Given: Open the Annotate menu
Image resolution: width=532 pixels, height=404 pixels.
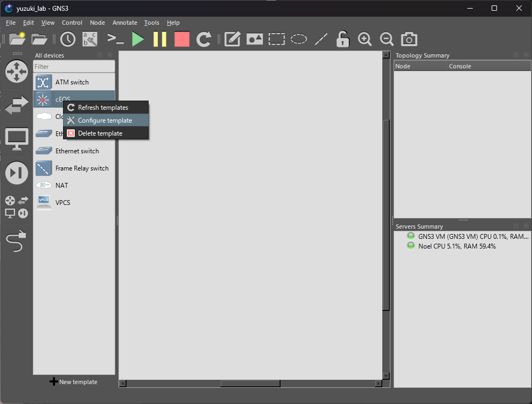Looking at the screenshot, I should 125,23.
